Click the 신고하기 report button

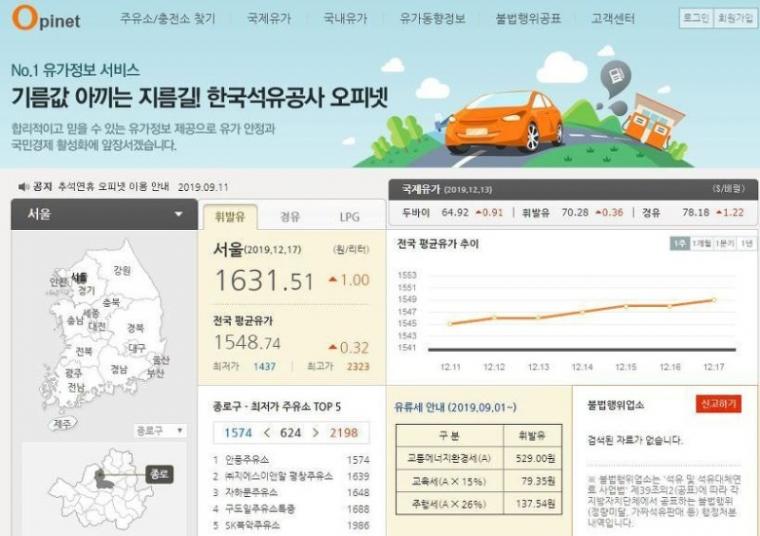tap(718, 404)
